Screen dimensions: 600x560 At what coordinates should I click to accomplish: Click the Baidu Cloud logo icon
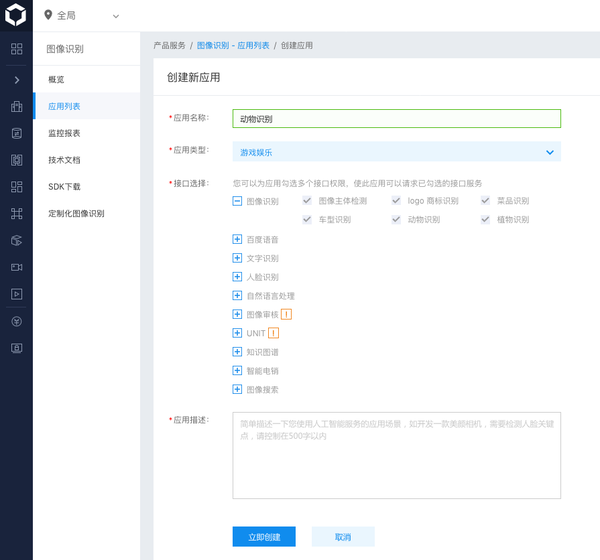(x=16, y=15)
